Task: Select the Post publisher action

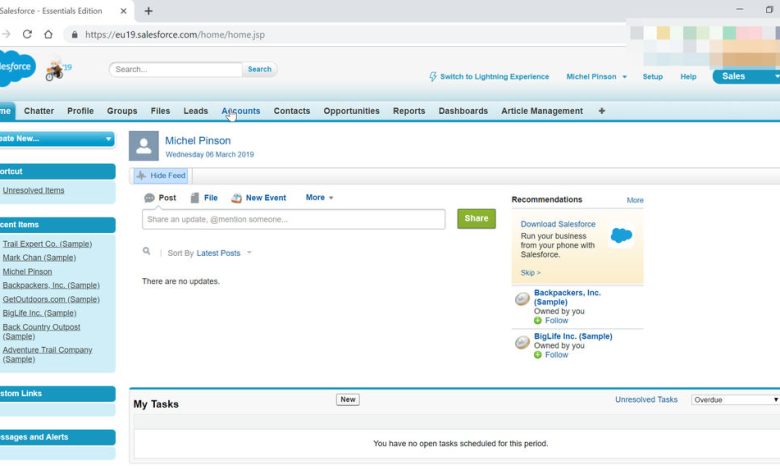Action: coord(160,198)
